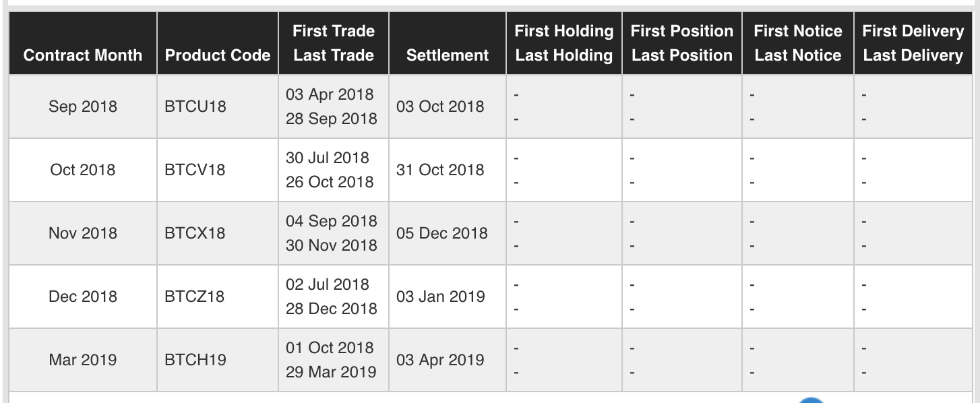The height and width of the screenshot is (403, 980).
Task: Select the Contract Month column header
Action: pos(83,43)
